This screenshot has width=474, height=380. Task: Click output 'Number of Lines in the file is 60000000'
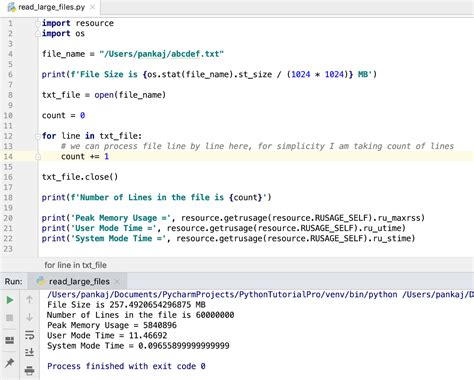tap(141, 315)
